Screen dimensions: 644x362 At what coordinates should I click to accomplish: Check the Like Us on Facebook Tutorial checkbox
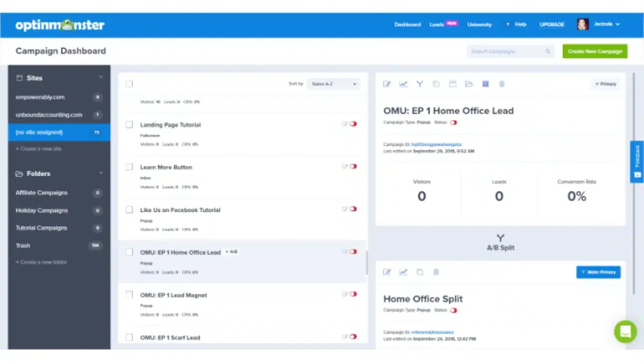click(129, 209)
